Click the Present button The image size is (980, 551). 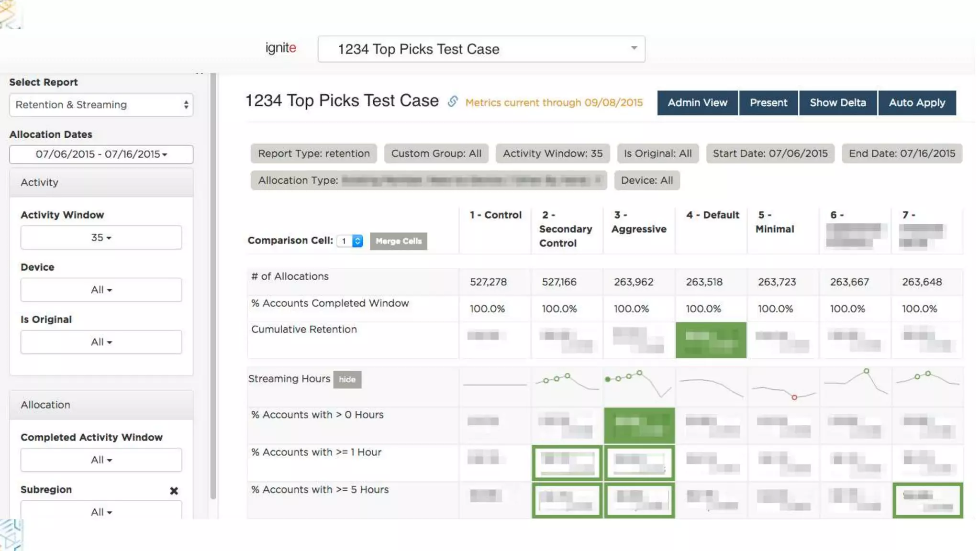(x=768, y=103)
